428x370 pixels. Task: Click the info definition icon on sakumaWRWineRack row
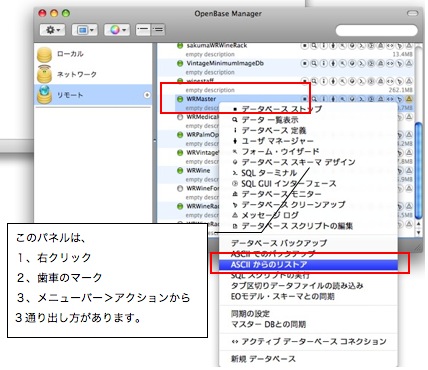323,46
